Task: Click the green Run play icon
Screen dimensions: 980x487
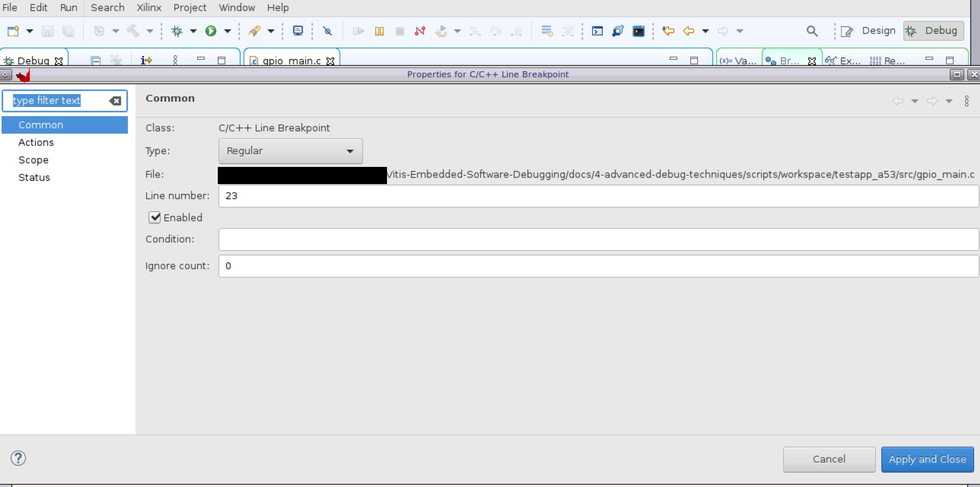Action: tap(211, 31)
